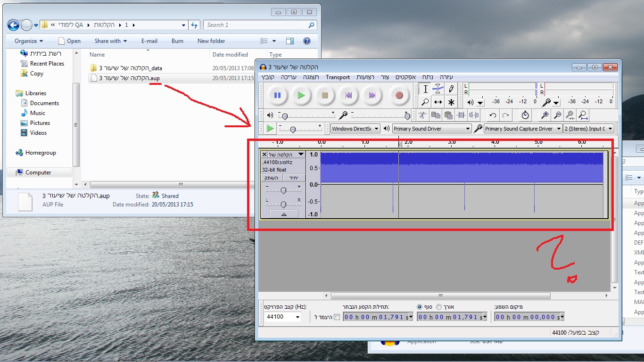Click the Pause button in Audacity
The height and width of the screenshot is (362, 644).
point(277,95)
